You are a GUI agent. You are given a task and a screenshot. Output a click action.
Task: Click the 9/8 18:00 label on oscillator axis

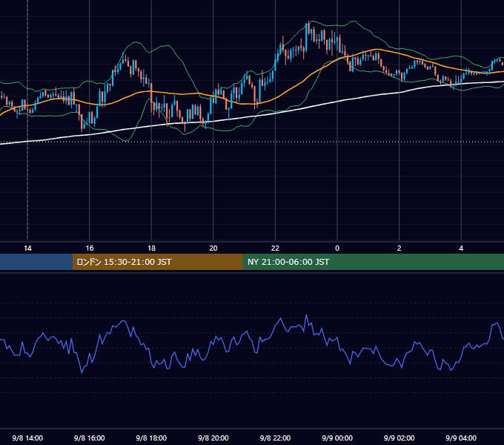151,438
